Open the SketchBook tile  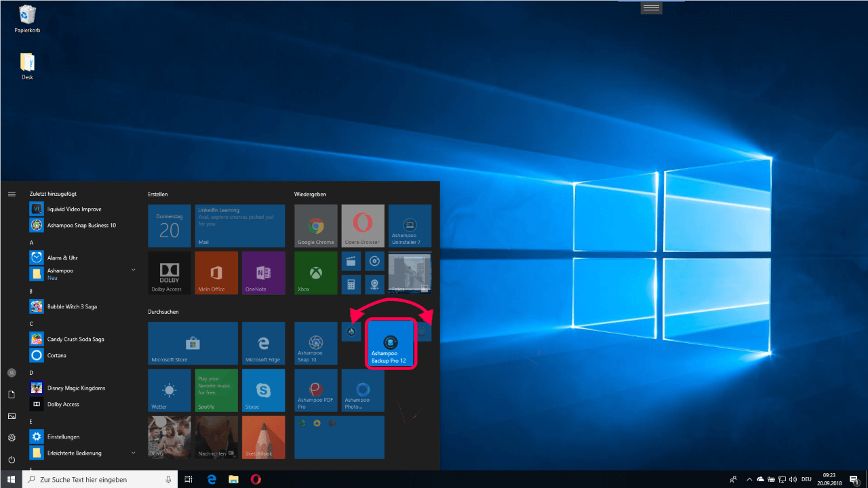pos(263,437)
